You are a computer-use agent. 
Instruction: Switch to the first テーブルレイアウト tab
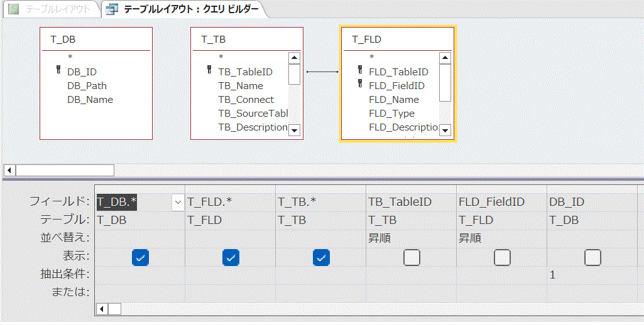(52, 9)
